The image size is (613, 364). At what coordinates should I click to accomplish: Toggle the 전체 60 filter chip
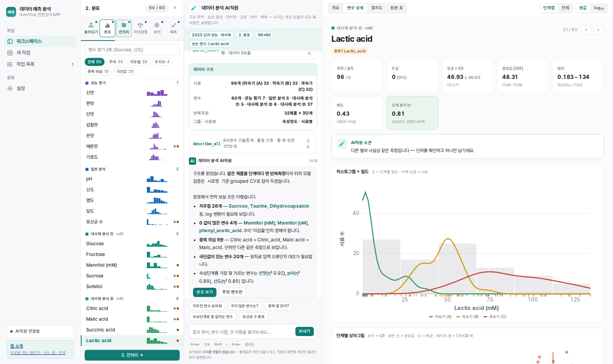tap(95, 62)
